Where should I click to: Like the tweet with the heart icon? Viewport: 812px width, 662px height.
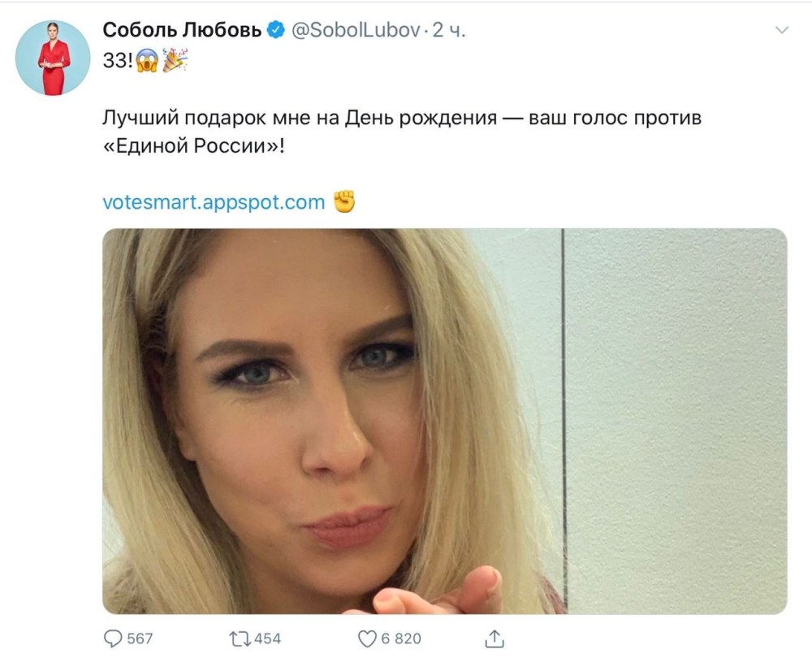367,638
